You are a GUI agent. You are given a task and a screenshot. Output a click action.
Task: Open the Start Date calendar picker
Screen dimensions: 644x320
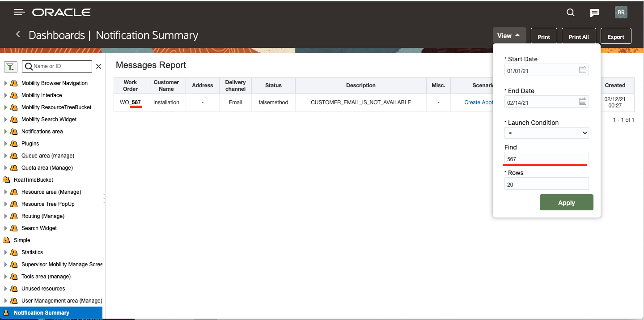click(x=582, y=70)
